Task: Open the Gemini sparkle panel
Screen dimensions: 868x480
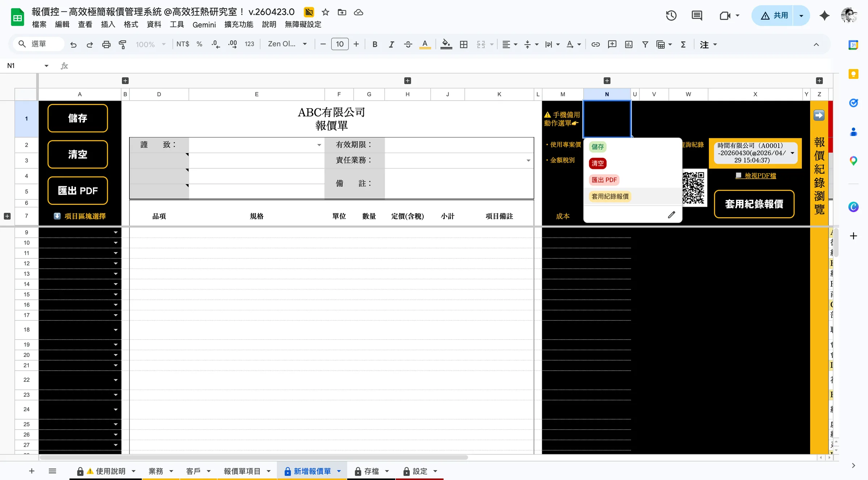Action: (x=825, y=16)
